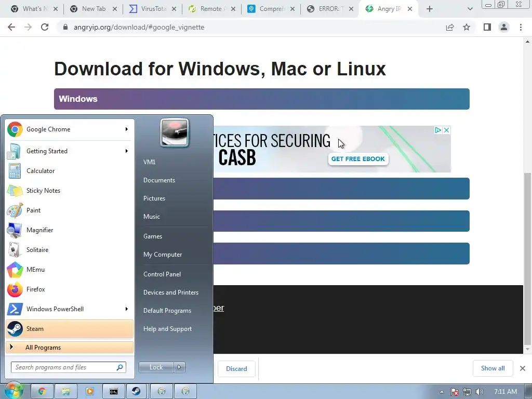
Task: Click Action Center flag icon in tray
Action: pos(454,392)
